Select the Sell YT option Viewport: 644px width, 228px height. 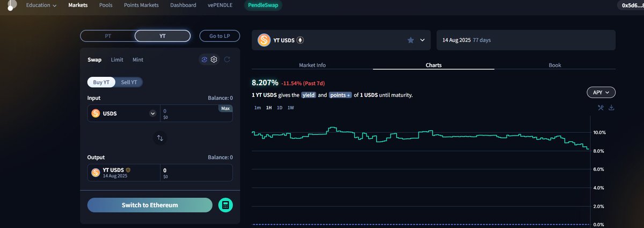(129, 82)
